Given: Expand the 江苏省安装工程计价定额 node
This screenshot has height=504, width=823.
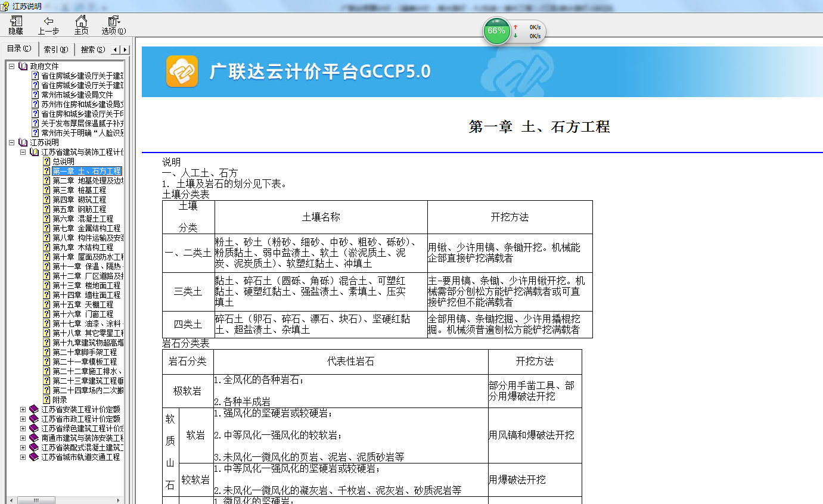Looking at the screenshot, I should [x=23, y=409].
